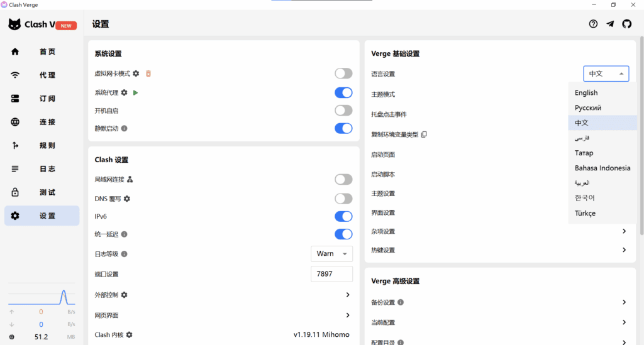Choose 한국어 in the language list

point(585,198)
